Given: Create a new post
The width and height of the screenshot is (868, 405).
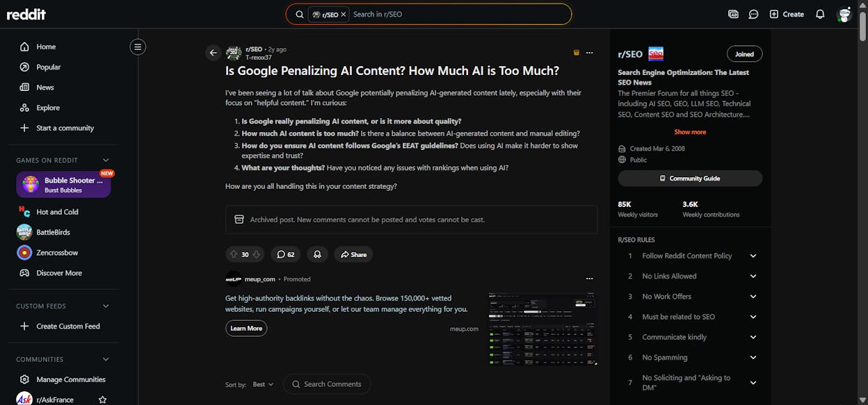Looking at the screenshot, I should click(x=787, y=14).
